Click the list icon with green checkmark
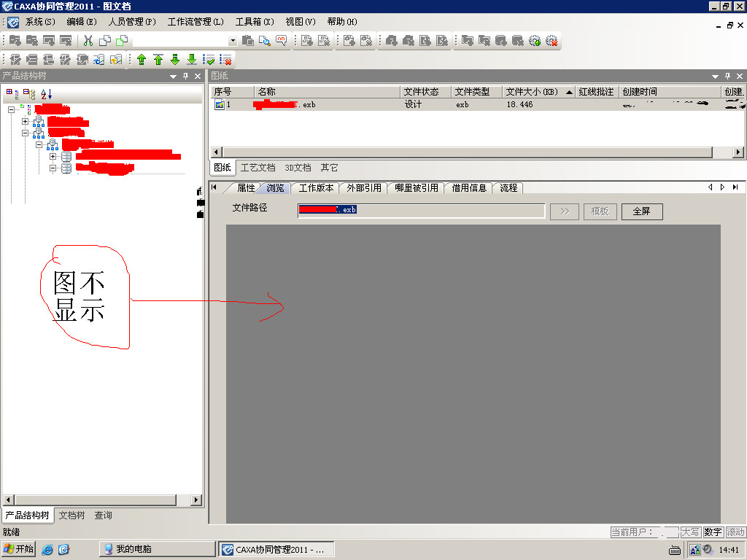The height and width of the screenshot is (560, 747). pyautogui.click(x=209, y=60)
